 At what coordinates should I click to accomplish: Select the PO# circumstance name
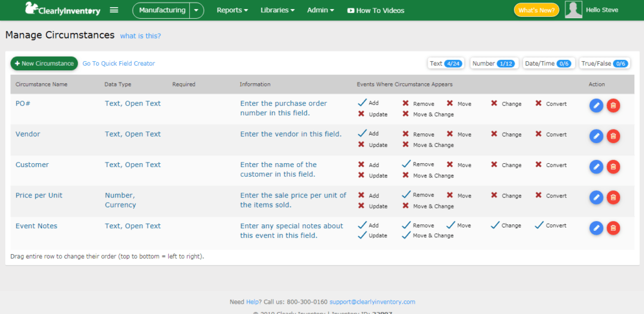pos(23,103)
